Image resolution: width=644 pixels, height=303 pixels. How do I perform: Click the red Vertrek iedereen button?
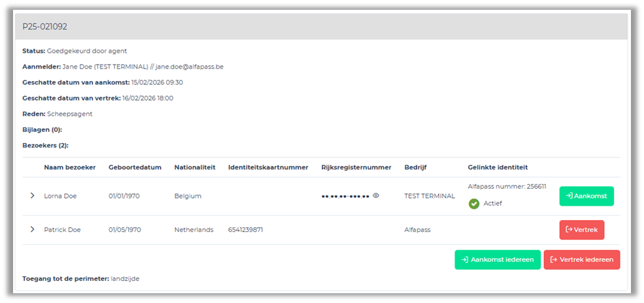pyautogui.click(x=581, y=259)
